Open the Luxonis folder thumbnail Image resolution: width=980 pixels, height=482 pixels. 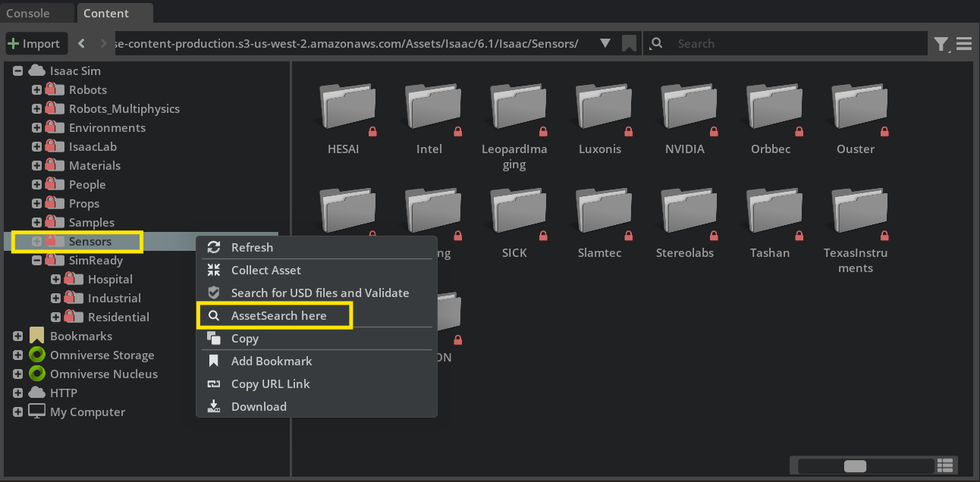point(604,108)
